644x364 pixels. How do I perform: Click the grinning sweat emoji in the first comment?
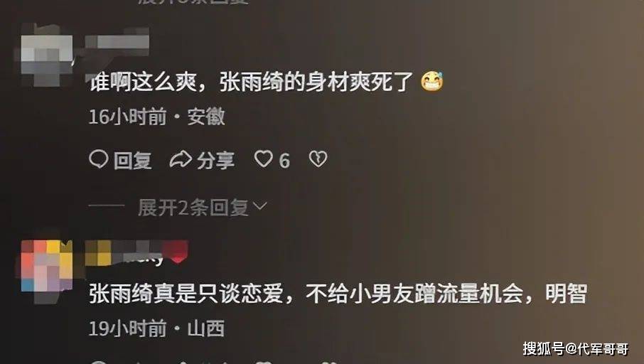pyautogui.click(x=432, y=81)
